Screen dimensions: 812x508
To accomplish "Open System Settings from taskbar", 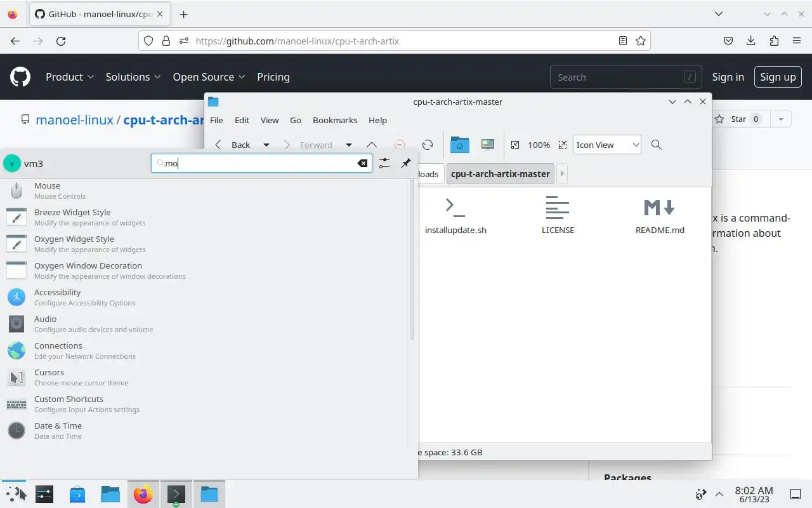I will (44, 494).
